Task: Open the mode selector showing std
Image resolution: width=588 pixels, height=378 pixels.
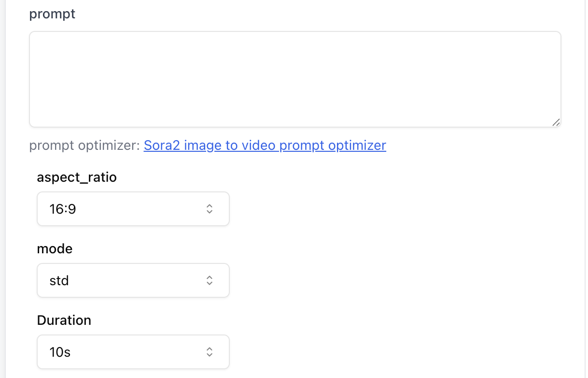Action: [133, 280]
